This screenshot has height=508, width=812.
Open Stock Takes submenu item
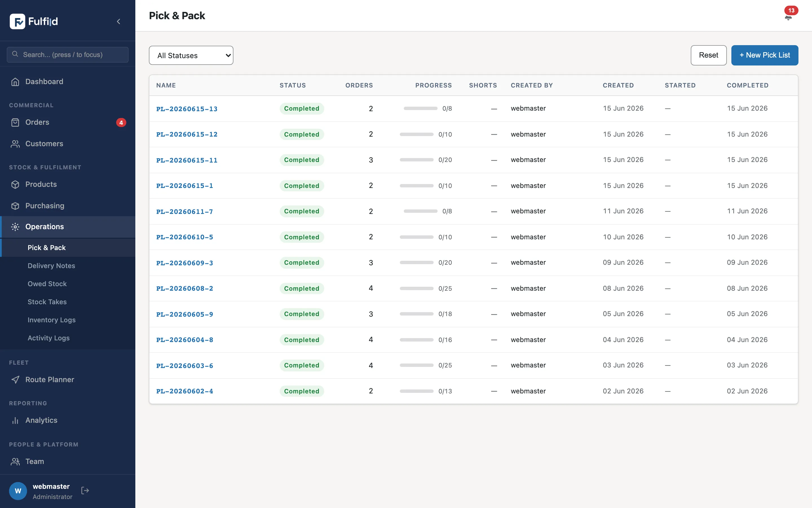[67, 302]
